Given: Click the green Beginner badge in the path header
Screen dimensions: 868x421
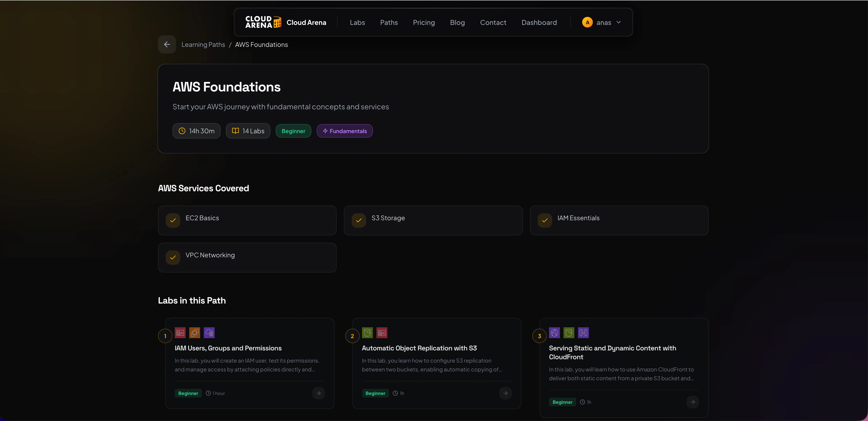Looking at the screenshot, I should pos(293,131).
